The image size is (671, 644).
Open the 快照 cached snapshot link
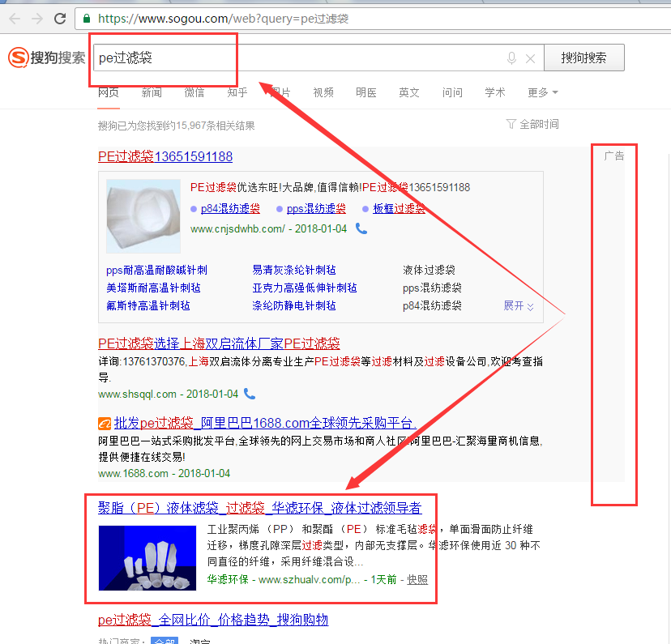(x=417, y=579)
